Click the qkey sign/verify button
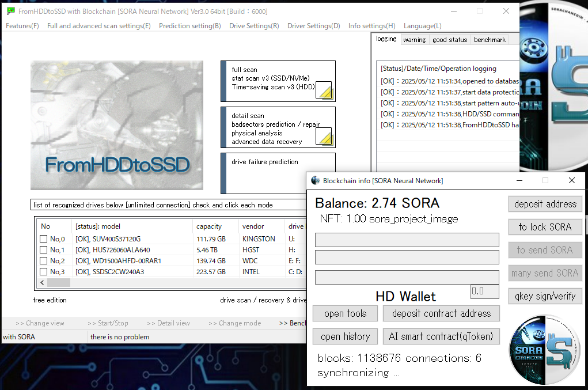This screenshot has width=588, height=390. pyautogui.click(x=545, y=296)
